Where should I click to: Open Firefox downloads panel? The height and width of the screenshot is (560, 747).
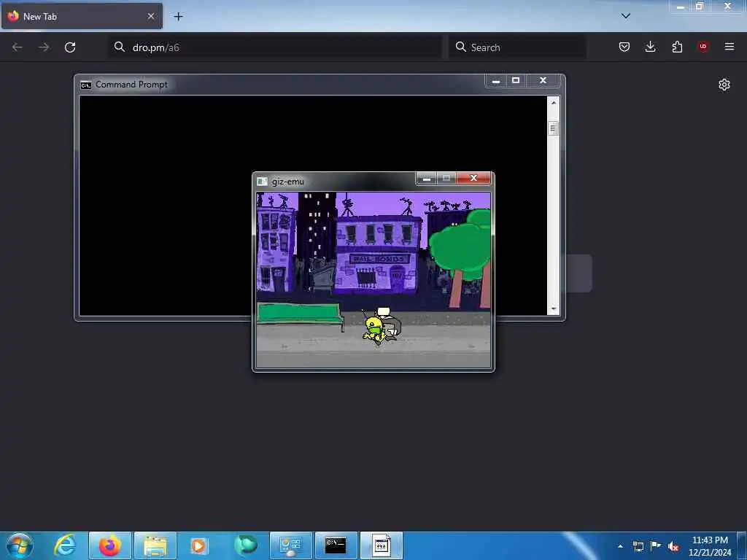point(650,47)
